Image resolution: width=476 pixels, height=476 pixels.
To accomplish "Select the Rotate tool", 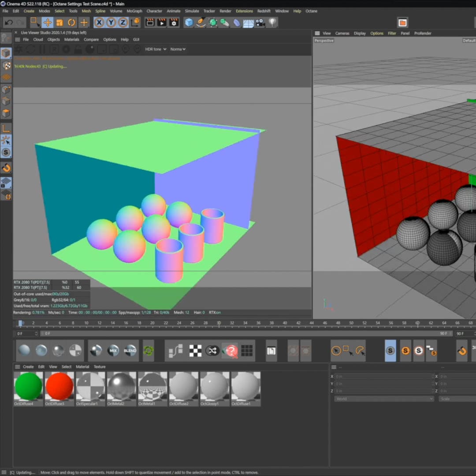I will click(71, 22).
